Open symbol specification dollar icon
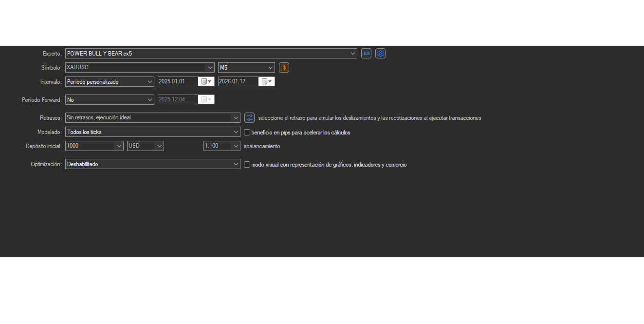Image resolution: width=644 pixels, height=324 pixels. [x=284, y=68]
